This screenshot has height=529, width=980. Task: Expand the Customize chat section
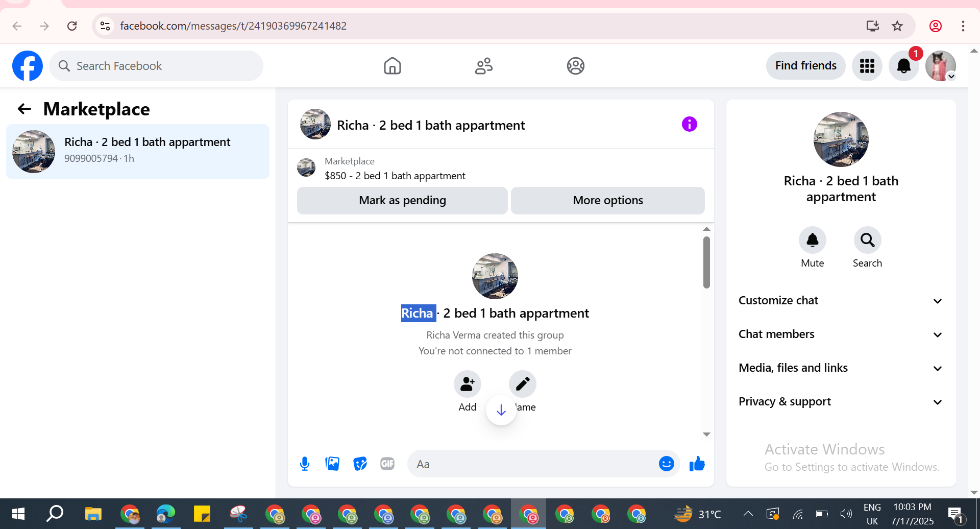841,301
